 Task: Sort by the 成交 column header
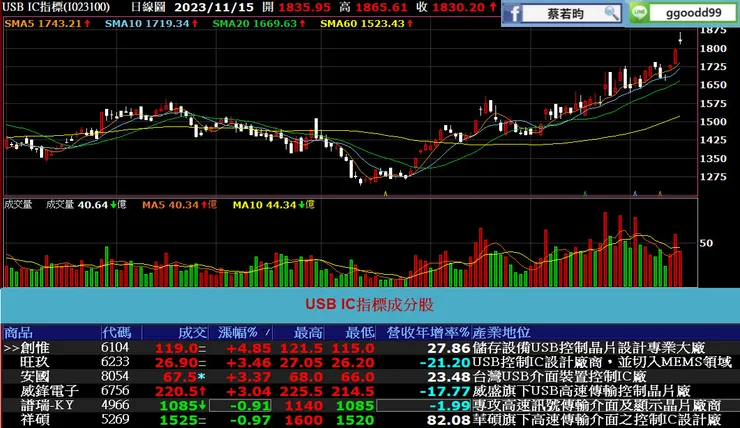click(193, 333)
